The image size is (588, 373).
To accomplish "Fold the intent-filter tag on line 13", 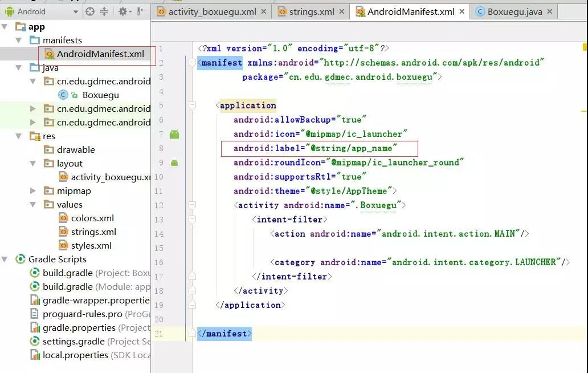I will [x=192, y=219].
